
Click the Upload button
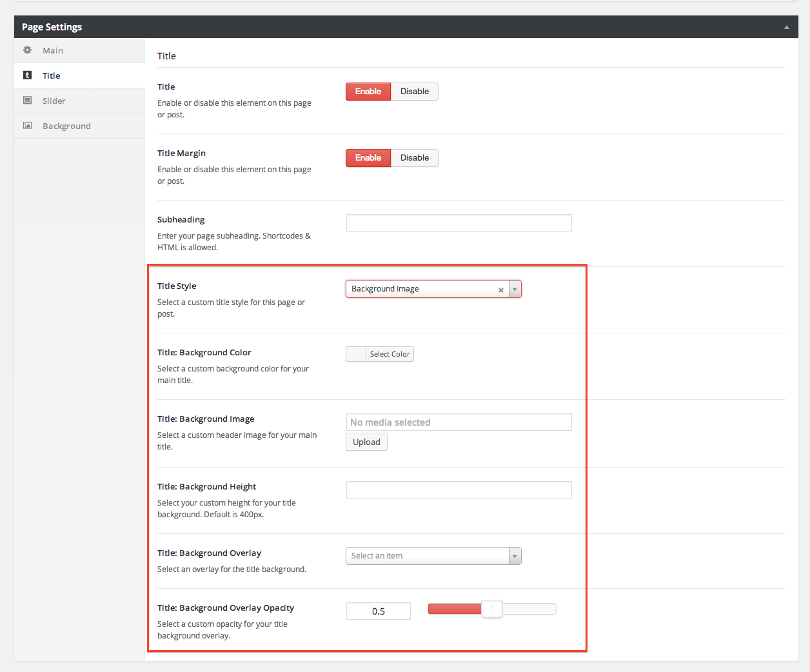coord(366,442)
